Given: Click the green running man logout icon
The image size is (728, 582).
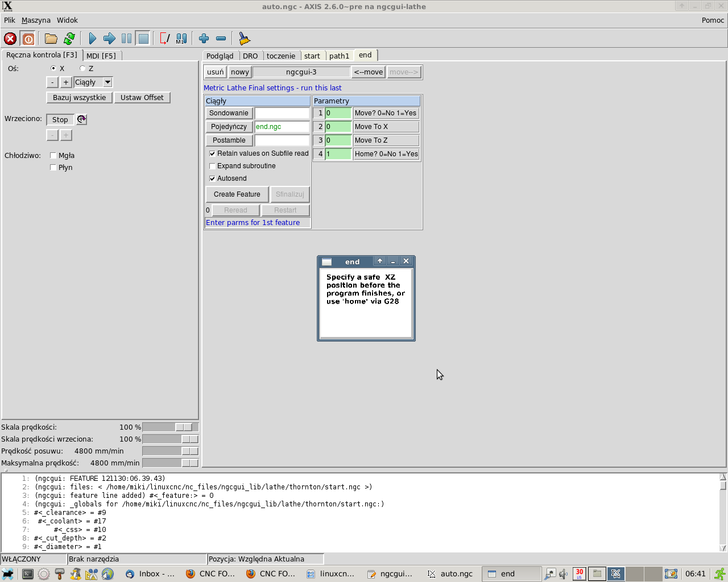Looking at the screenshot, I should (x=720, y=574).
